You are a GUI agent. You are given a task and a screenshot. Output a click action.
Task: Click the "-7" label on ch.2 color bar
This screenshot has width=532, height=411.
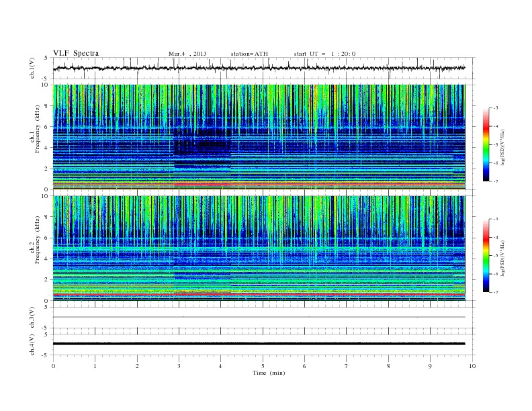[x=495, y=292]
